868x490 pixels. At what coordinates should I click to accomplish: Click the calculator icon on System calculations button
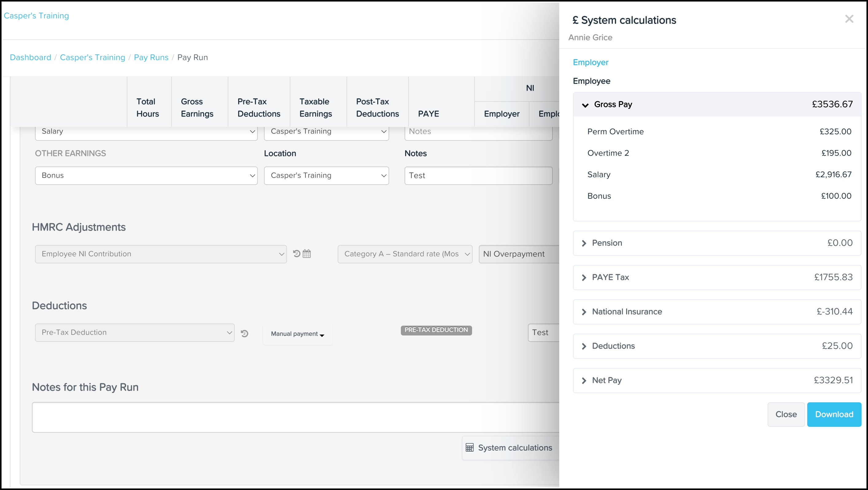pyautogui.click(x=469, y=448)
